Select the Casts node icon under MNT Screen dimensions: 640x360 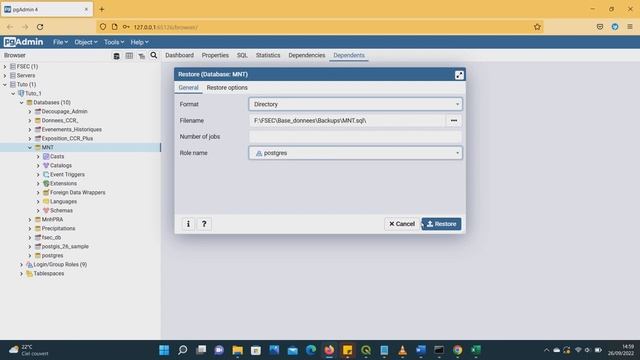pyautogui.click(x=46, y=156)
